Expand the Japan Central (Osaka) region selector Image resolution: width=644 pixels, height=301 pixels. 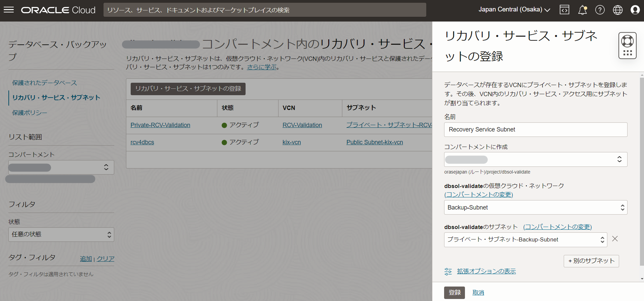coord(514,10)
